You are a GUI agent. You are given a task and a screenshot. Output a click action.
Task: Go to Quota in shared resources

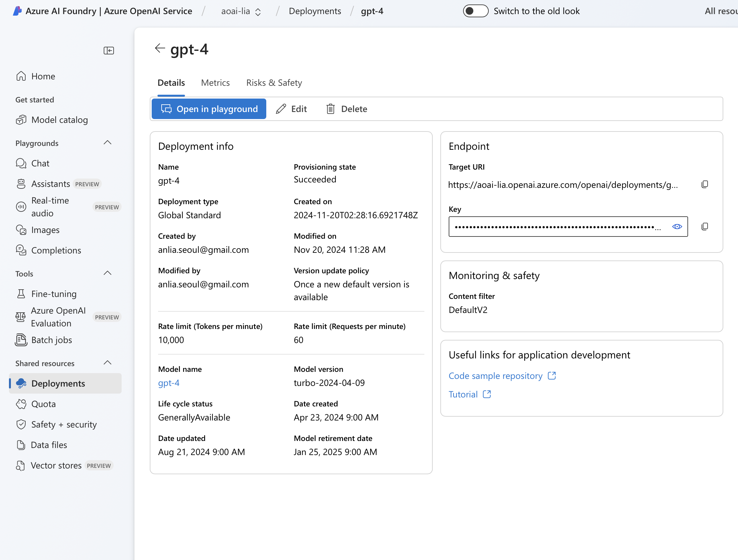(44, 404)
